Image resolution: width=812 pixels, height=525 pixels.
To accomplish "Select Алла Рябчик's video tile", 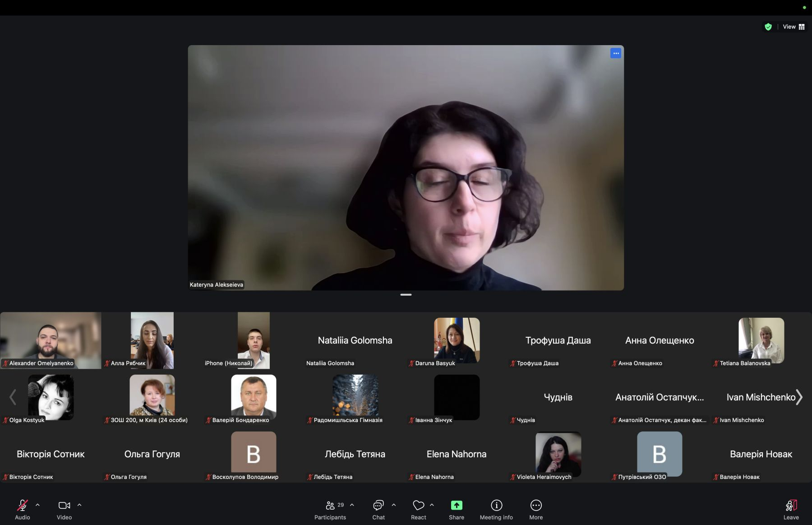I will pyautogui.click(x=152, y=340).
